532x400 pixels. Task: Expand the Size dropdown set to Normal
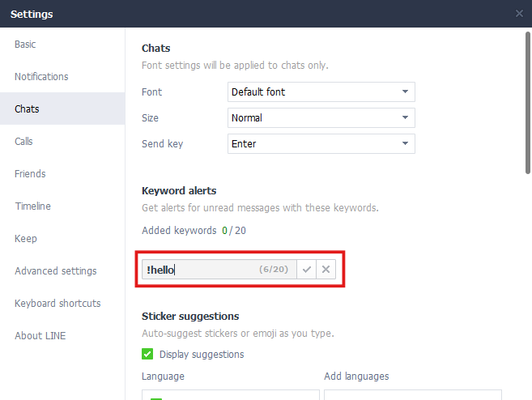(321, 118)
